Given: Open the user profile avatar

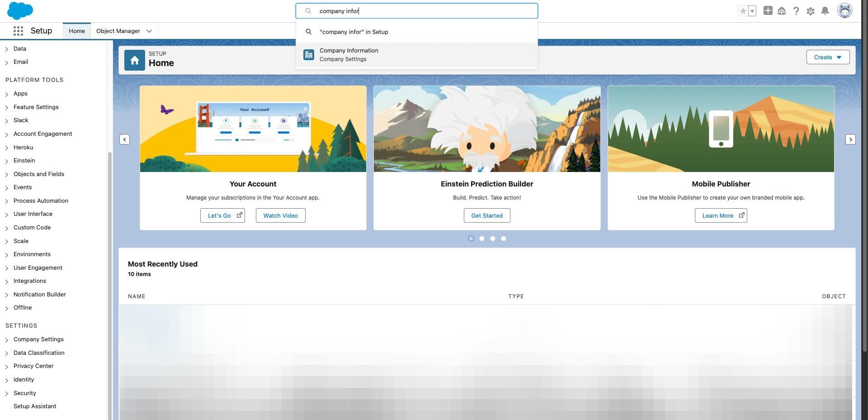Looking at the screenshot, I should click(x=845, y=10).
